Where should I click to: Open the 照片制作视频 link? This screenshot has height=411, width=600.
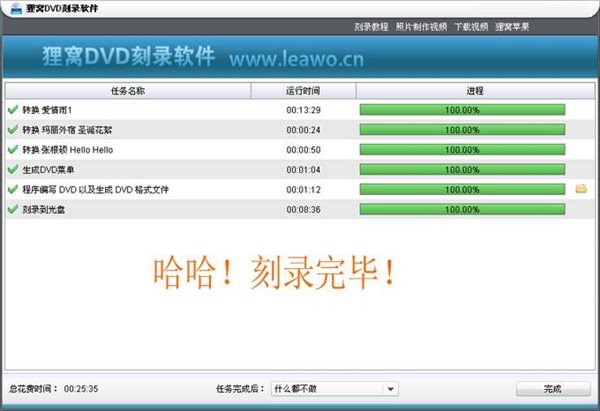(421, 27)
